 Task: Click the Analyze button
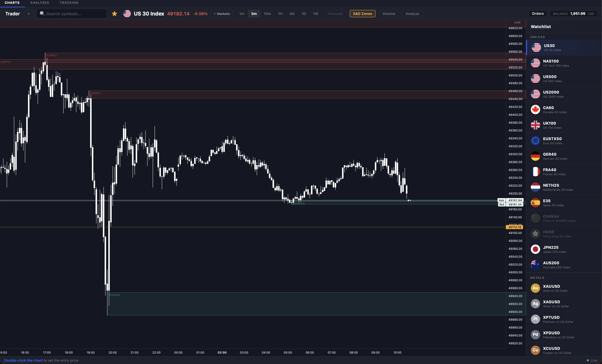click(x=412, y=14)
